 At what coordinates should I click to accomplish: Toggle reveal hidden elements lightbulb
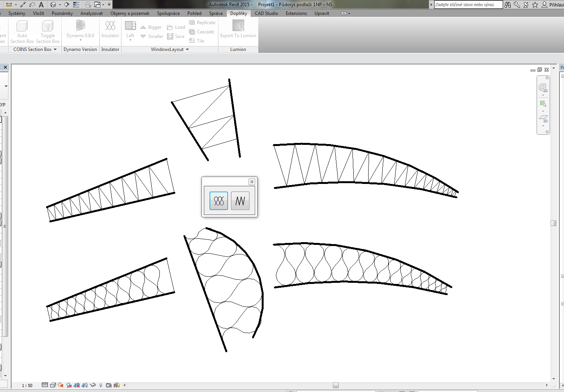coord(101,385)
